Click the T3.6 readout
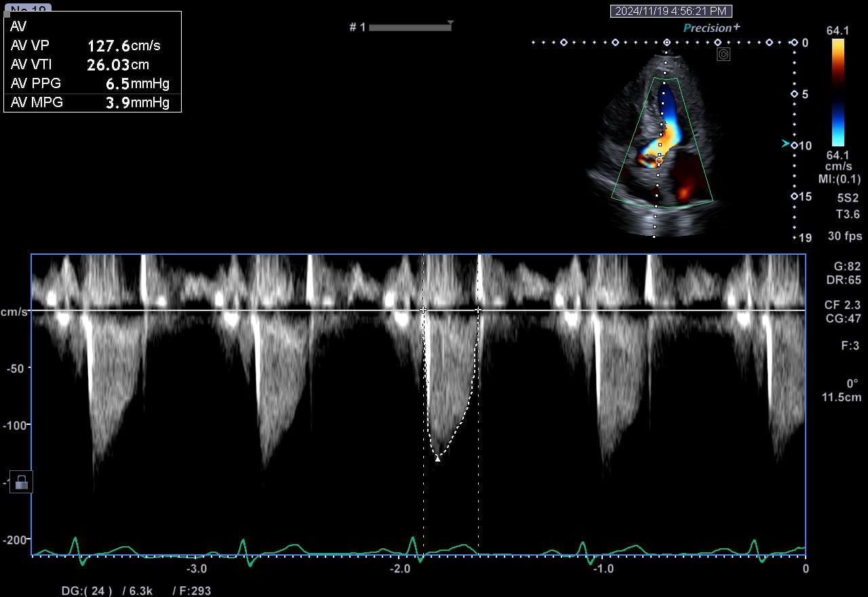This screenshot has height=597, width=868. (848, 215)
